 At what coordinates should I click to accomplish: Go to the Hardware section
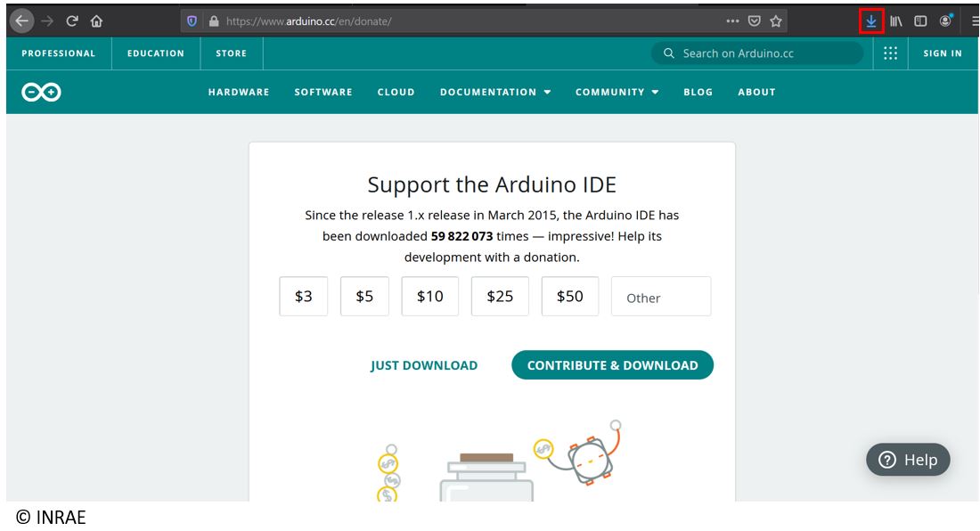(239, 92)
